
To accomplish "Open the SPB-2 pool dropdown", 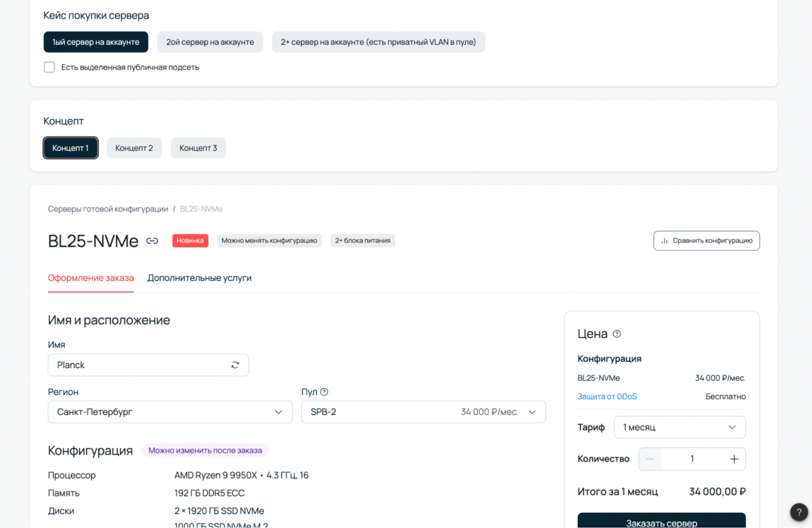I will [x=423, y=412].
